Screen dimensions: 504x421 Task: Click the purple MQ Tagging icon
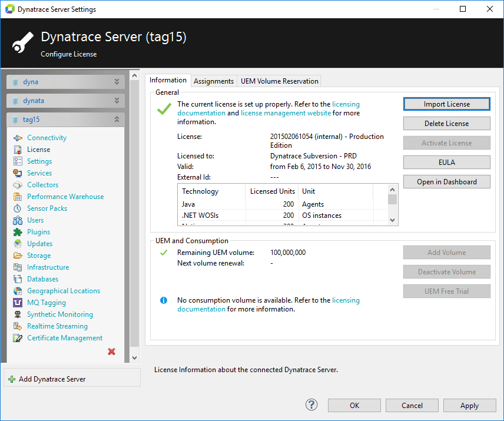(x=18, y=303)
